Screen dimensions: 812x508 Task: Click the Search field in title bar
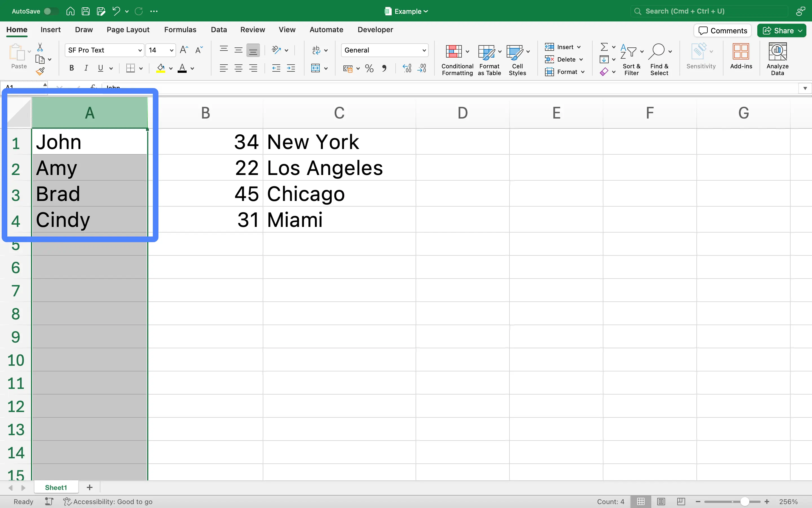pyautogui.click(x=709, y=11)
